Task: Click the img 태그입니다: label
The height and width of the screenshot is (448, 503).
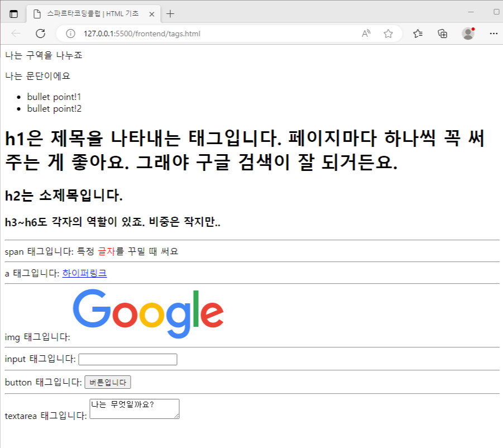Action: point(37,337)
